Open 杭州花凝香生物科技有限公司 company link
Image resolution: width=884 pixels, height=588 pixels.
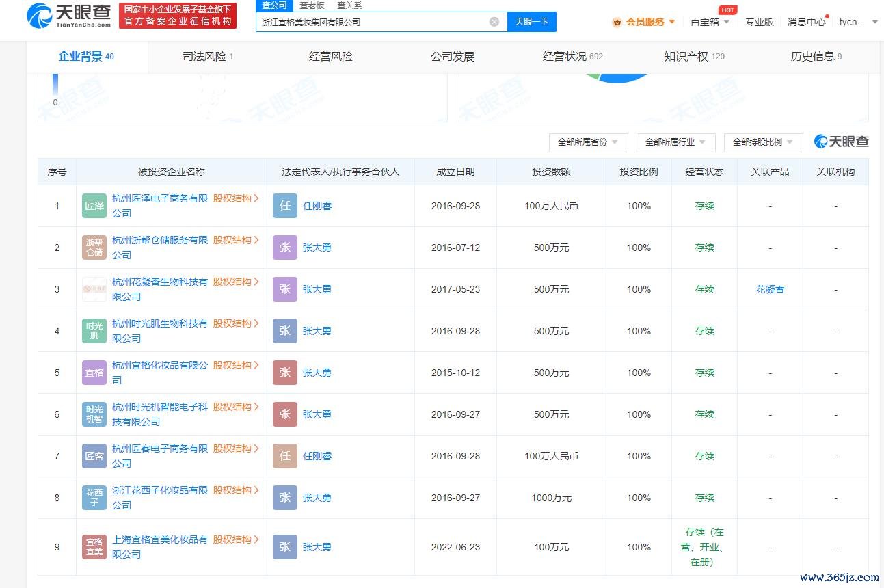(160, 289)
